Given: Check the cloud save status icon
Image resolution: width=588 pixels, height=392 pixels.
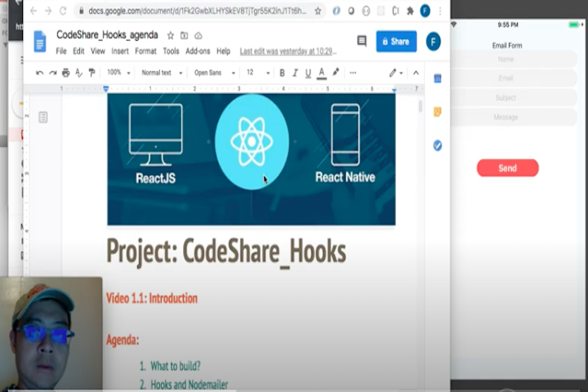Looking at the screenshot, I should point(198,36).
